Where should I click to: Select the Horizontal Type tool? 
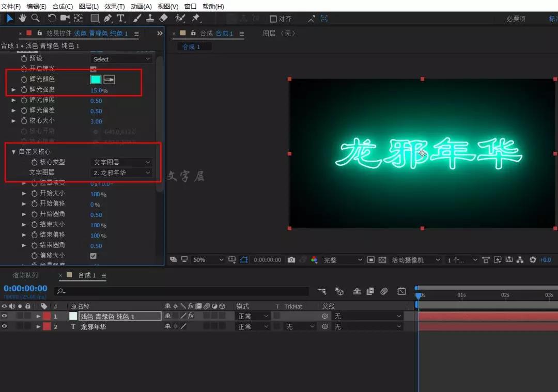(121, 18)
